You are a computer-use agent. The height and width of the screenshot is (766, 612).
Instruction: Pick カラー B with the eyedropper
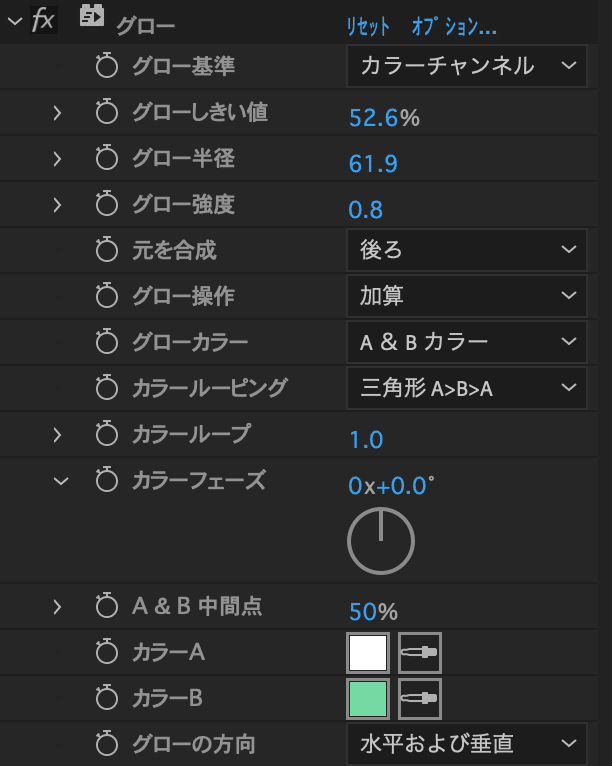(x=420, y=699)
